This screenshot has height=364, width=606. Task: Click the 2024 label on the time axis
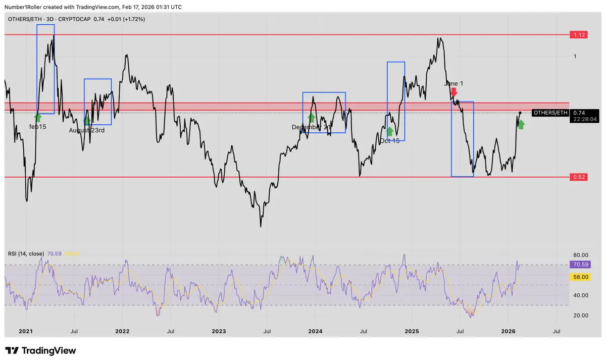click(315, 331)
